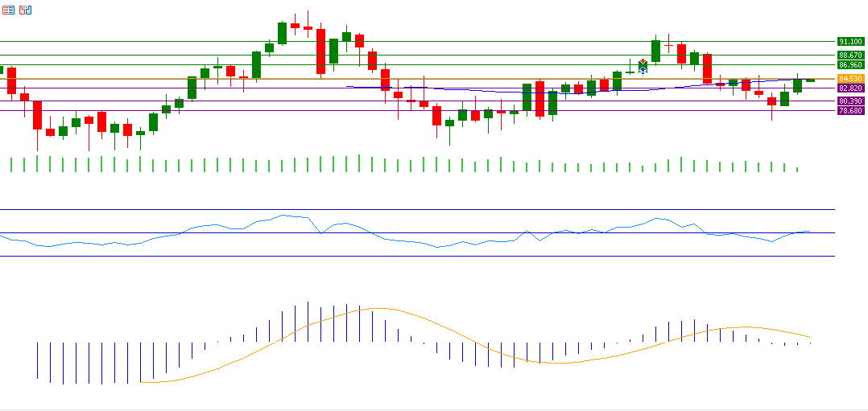This screenshot has height=411, width=868.
Task: Click the 86.960 green level label
Action: coord(850,64)
